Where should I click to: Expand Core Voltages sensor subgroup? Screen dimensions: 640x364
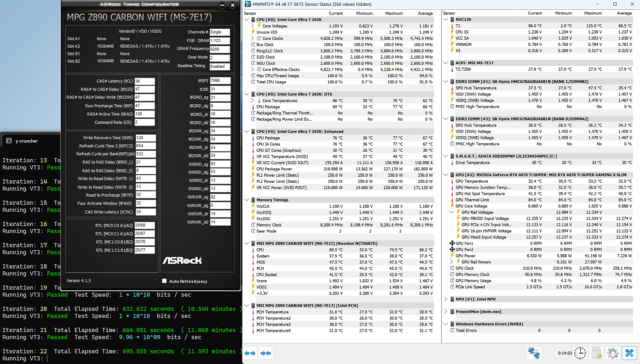(253, 26)
